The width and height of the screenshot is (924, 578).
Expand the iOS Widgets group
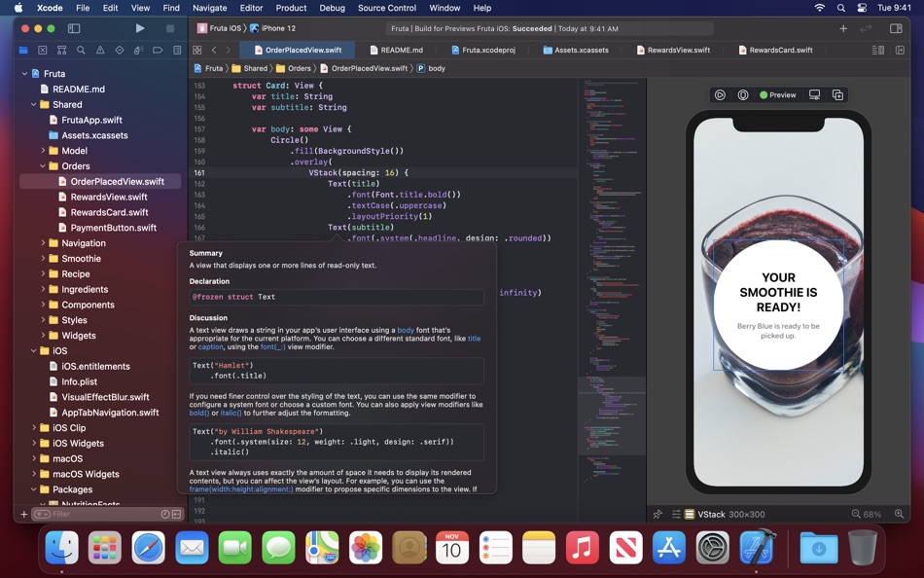33,443
